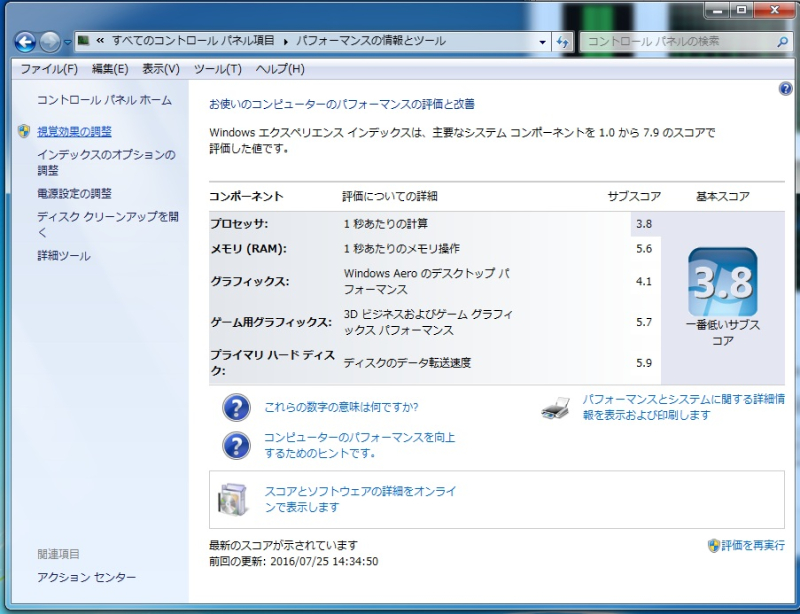Open 電源設定の調整 link

click(74, 193)
